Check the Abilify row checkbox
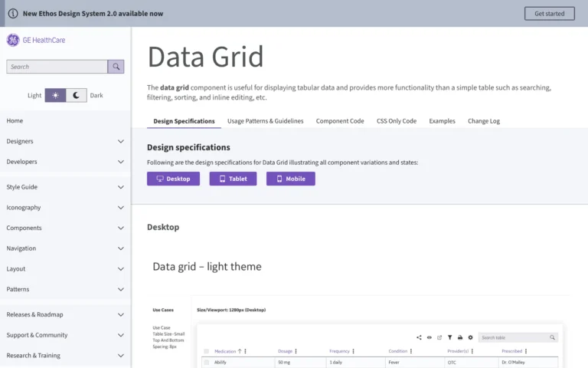Image resolution: width=588 pixels, height=368 pixels. (x=206, y=362)
